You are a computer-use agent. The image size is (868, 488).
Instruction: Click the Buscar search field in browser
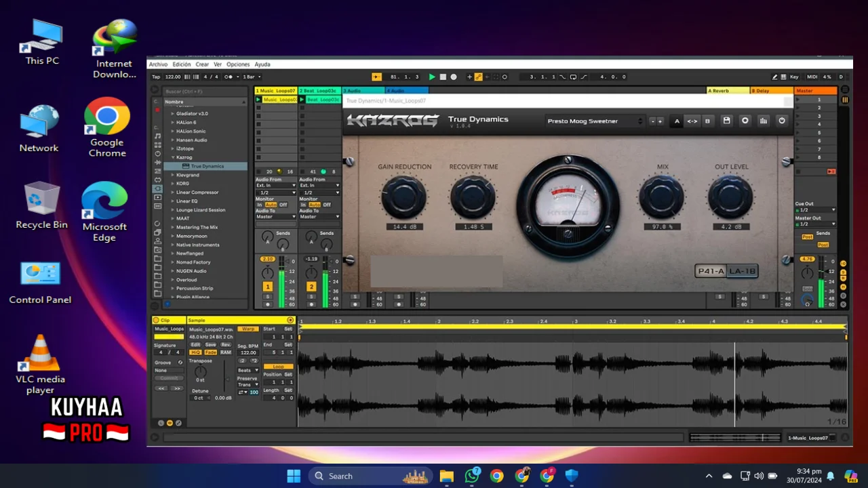tap(205, 91)
